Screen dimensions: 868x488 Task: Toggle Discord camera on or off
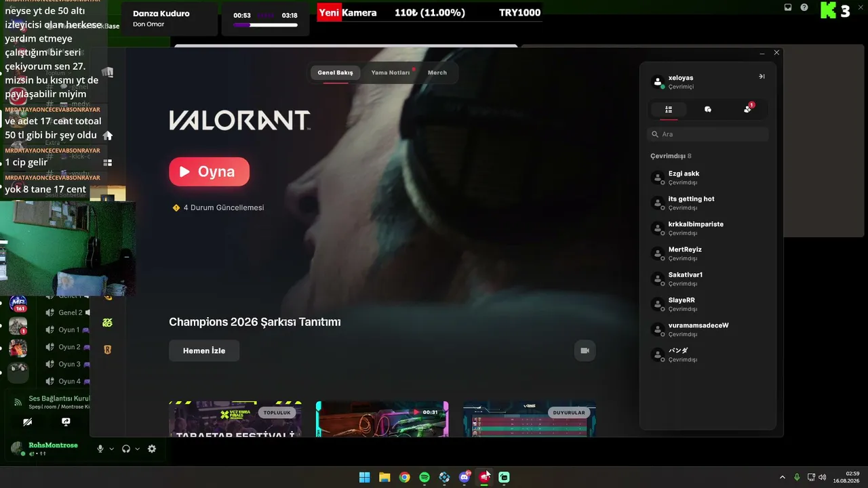(x=27, y=422)
